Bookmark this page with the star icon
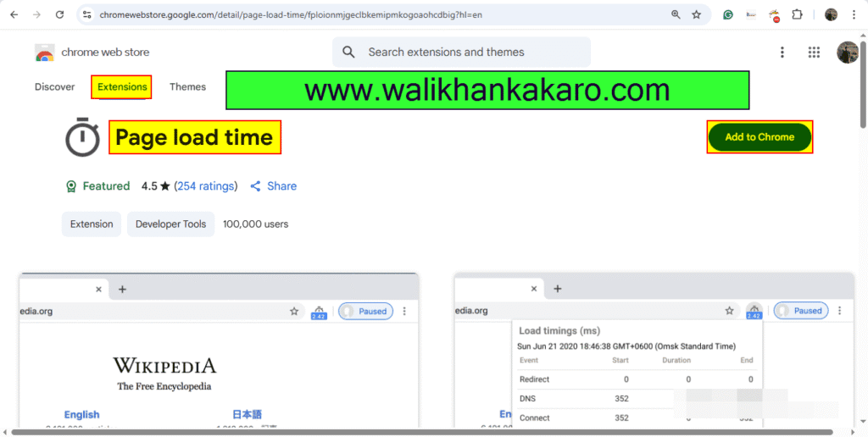This screenshot has height=437, width=868. click(697, 15)
